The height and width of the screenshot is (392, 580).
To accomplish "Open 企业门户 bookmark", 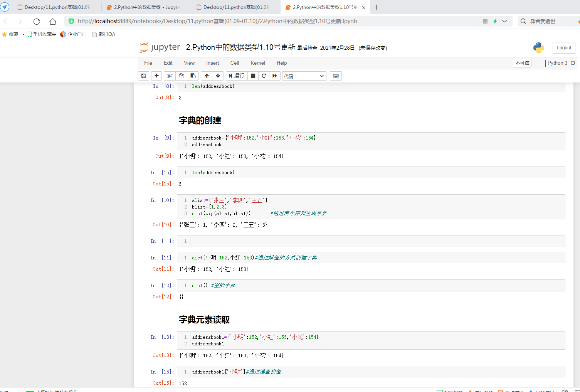I will tap(73, 34).
